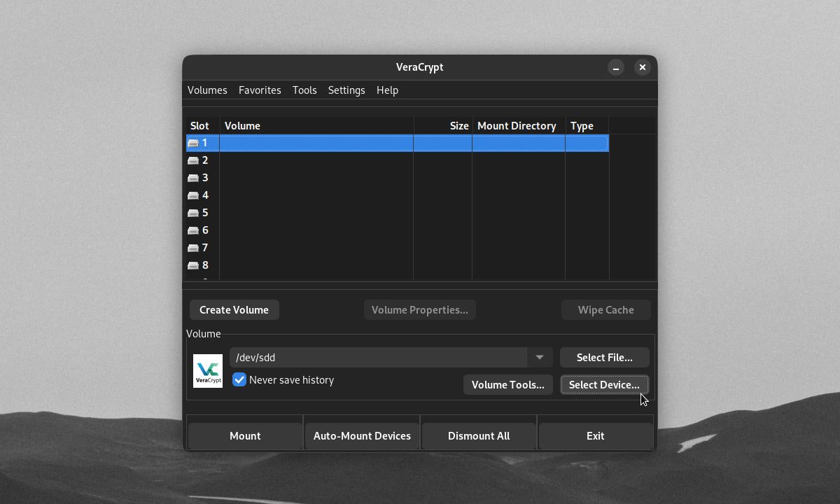The image size is (840, 504).
Task: Open the Tools menu
Action: tap(304, 90)
